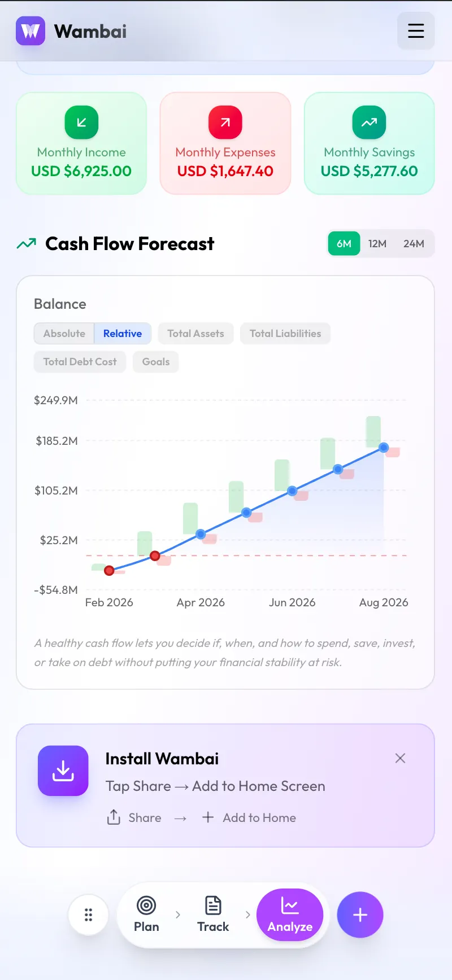Open the Track document icon
452x980 pixels.
[213, 905]
